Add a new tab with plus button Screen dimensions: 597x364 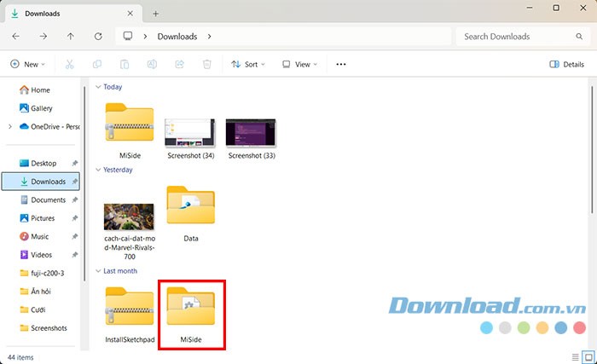(156, 14)
